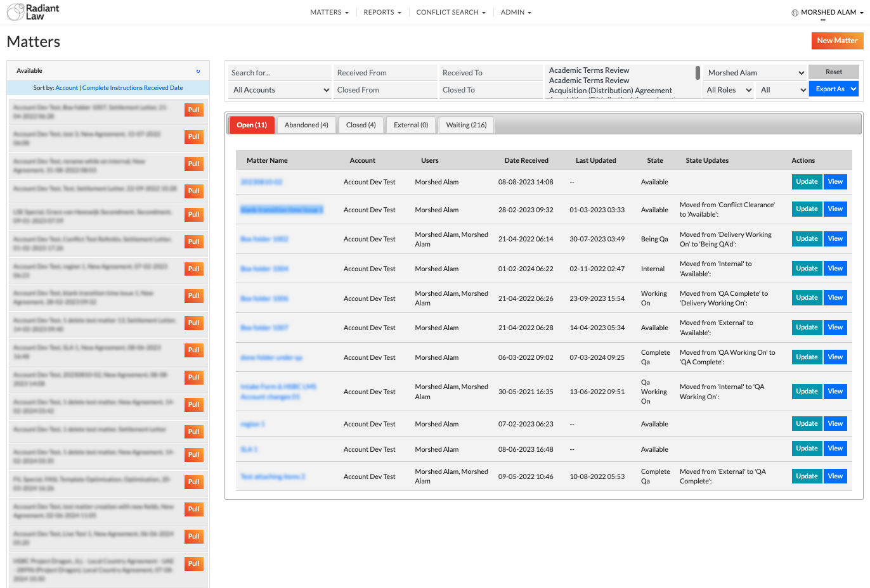The height and width of the screenshot is (588, 870).
Task: Click the New Matter button
Action: pyautogui.click(x=837, y=41)
